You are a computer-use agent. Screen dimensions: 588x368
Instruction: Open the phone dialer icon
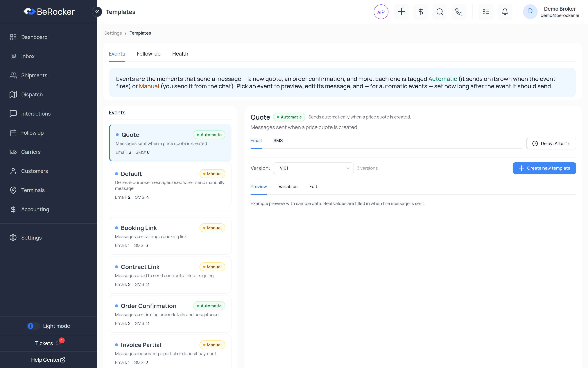pos(459,12)
